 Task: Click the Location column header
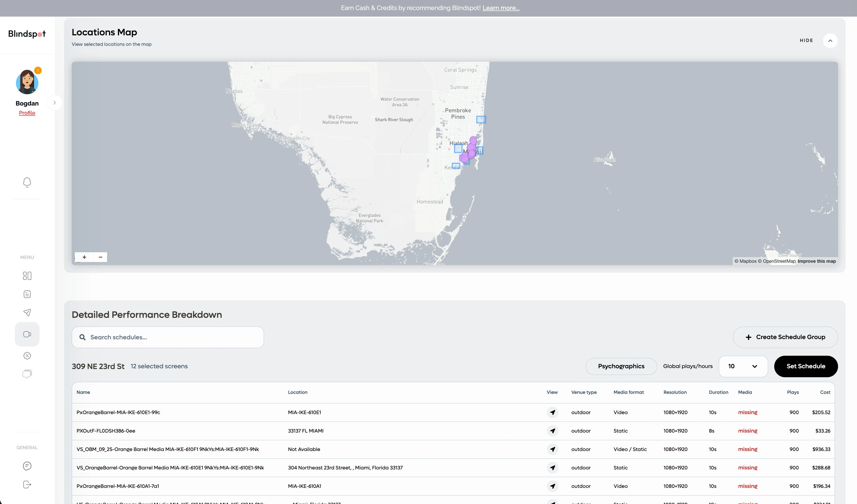pos(298,392)
